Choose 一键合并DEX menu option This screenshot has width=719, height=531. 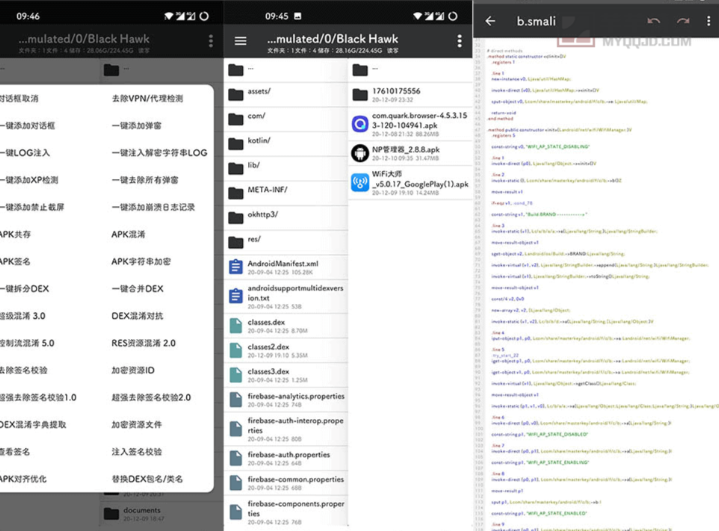click(138, 288)
